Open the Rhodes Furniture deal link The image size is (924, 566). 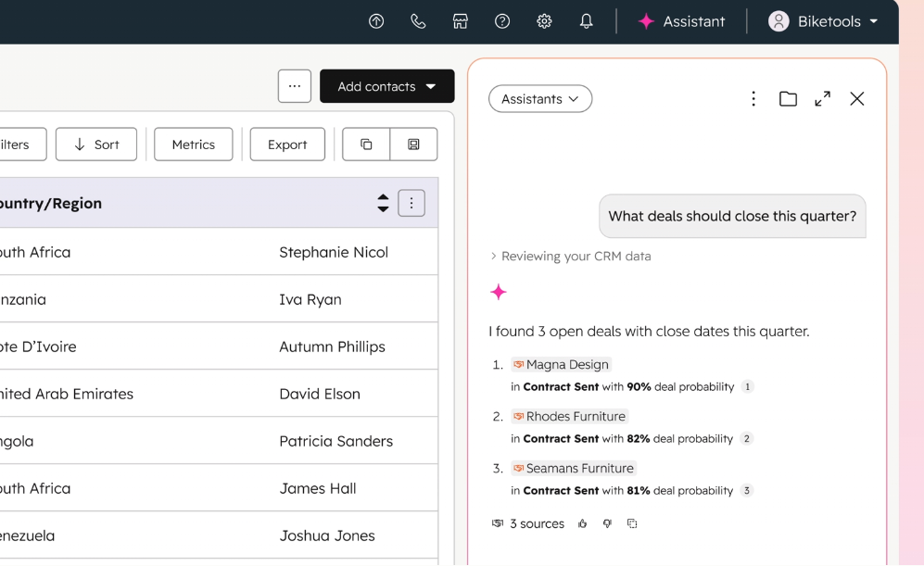pos(569,417)
